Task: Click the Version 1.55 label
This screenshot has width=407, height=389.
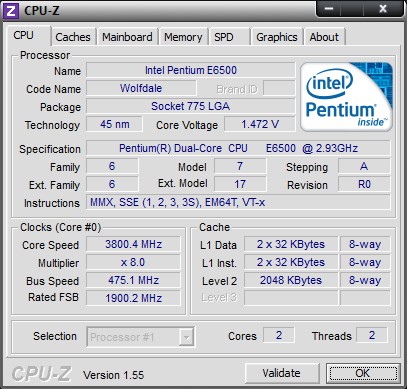Action: [x=114, y=375]
